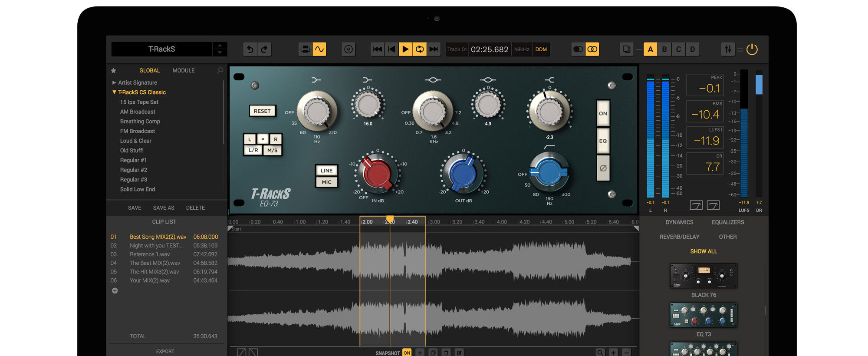
Task: Click the high-pass filter knob at 160 Hz
Action: 549,172
